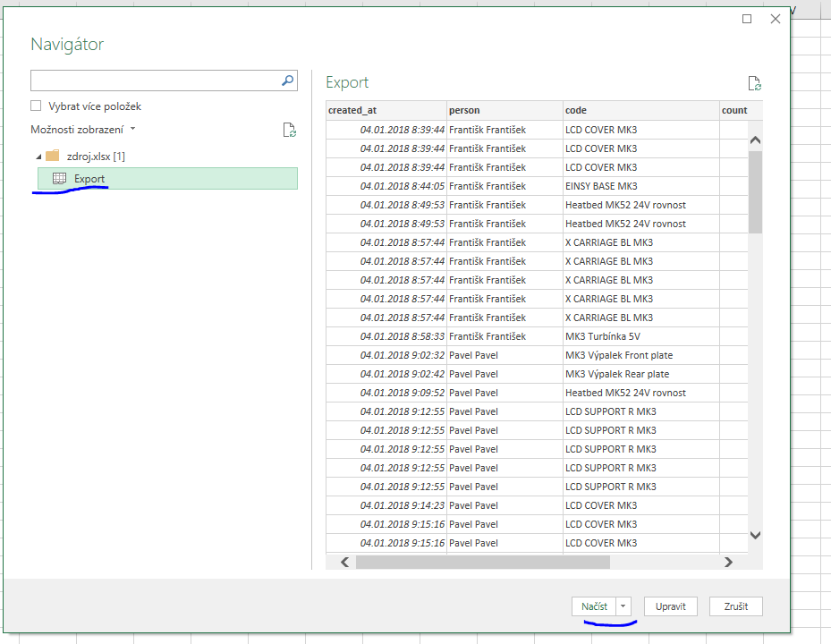The width and height of the screenshot is (831, 644).
Task: Refresh the Export preview with the right refresh icon
Action: (754, 83)
